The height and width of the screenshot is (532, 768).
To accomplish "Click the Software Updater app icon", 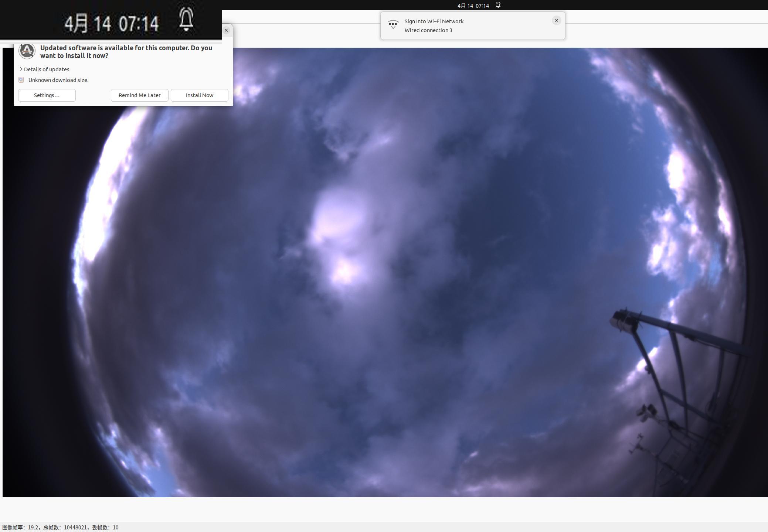I will pyautogui.click(x=27, y=51).
